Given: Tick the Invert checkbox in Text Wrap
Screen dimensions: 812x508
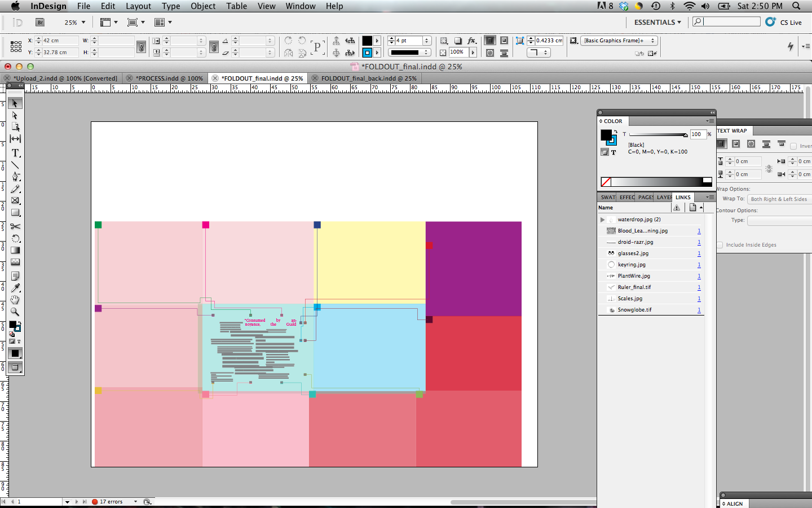Looking at the screenshot, I should [793, 146].
